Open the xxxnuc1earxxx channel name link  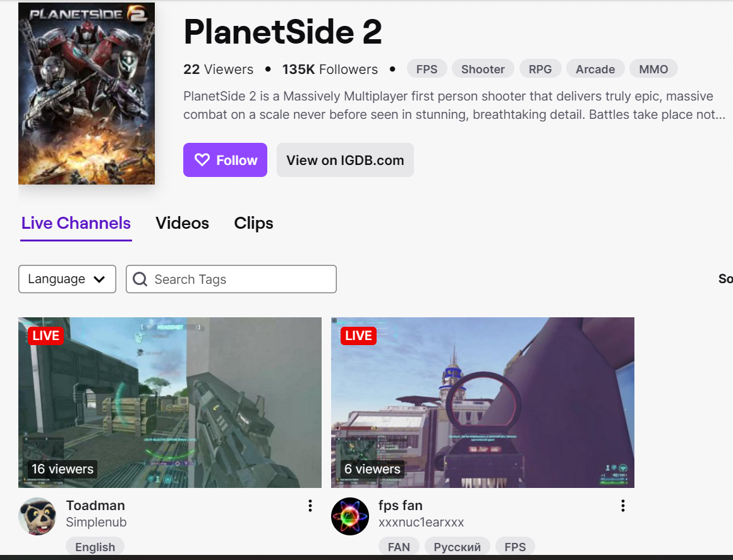[421, 522]
